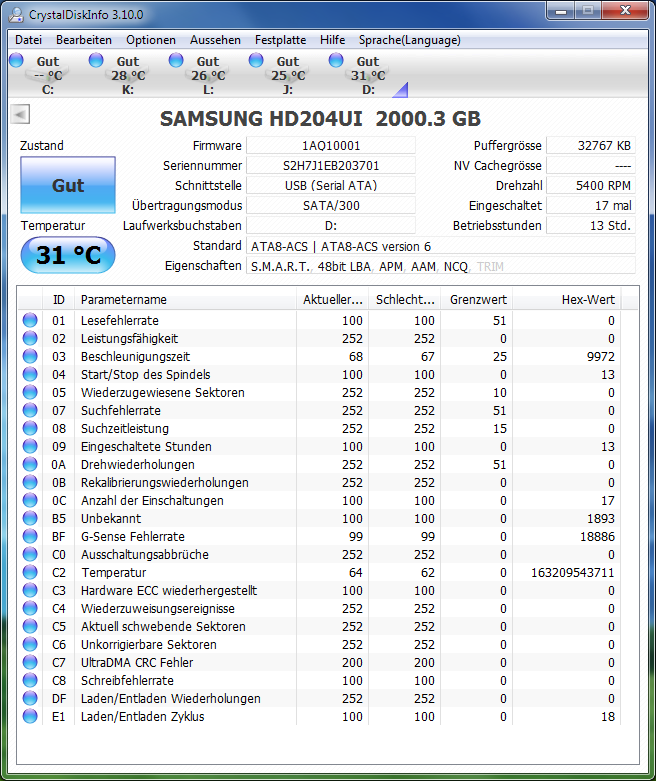Click hex value 18886
Screen dimensions: 656x781
597,536
